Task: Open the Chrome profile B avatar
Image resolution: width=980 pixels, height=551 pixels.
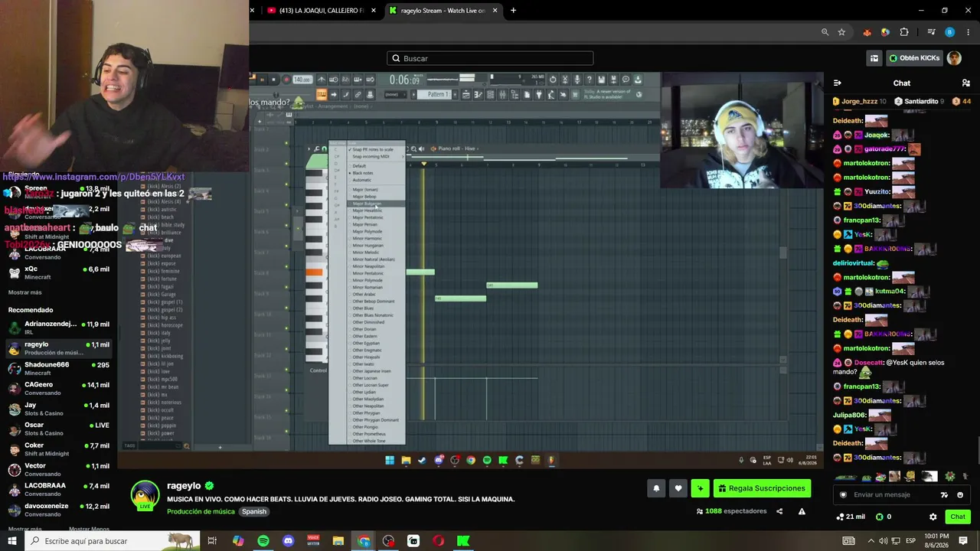Action: (x=950, y=32)
